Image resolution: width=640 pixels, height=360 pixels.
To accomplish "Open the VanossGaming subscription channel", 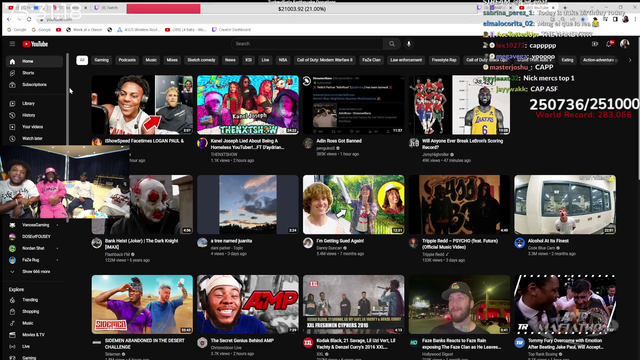I will point(34,225).
